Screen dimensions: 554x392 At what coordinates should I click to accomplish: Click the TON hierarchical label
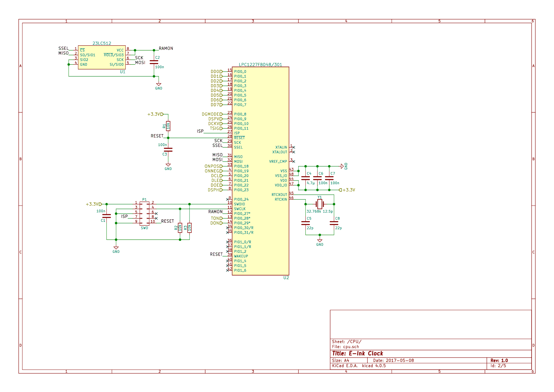coord(217,218)
